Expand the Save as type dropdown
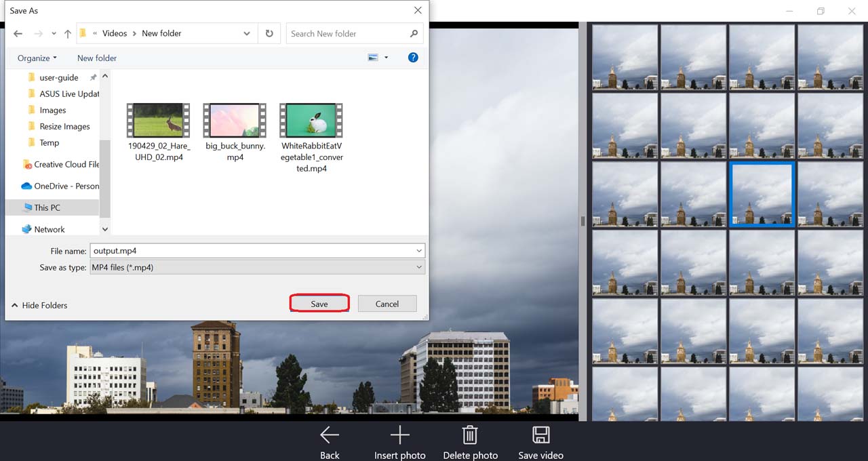This screenshot has width=868, height=461. pos(419,268)
